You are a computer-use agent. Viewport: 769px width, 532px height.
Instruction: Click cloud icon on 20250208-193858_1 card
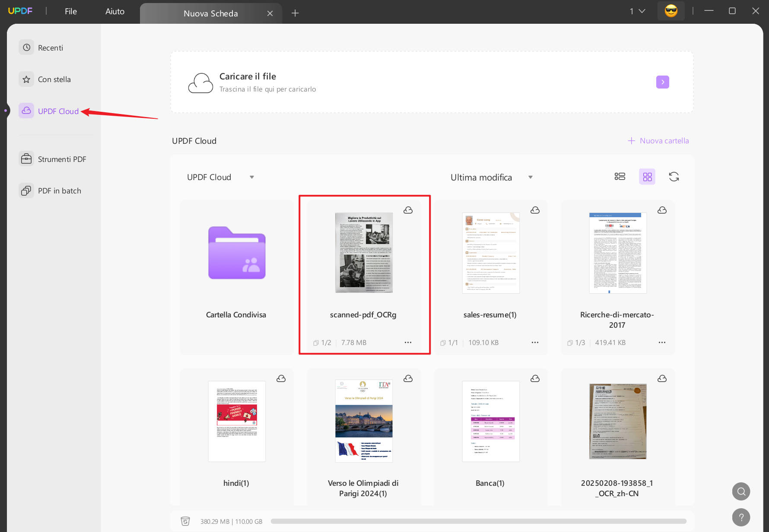click(662, 378)
